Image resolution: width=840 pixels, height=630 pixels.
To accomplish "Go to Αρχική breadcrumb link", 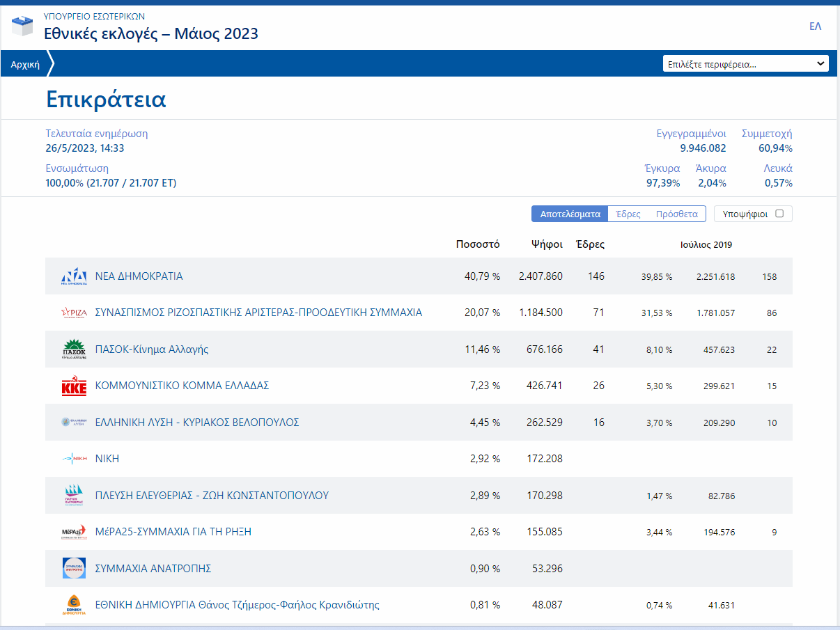I will tap(25, 64).
